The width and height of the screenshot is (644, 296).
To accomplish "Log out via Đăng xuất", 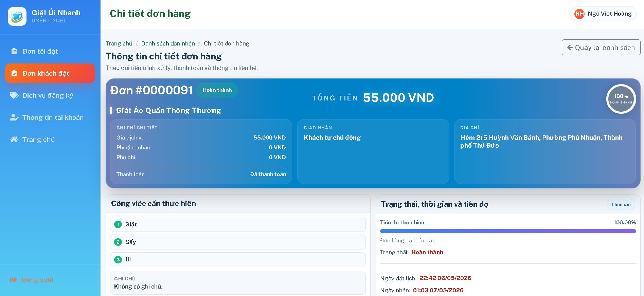I will pos(32,280).
